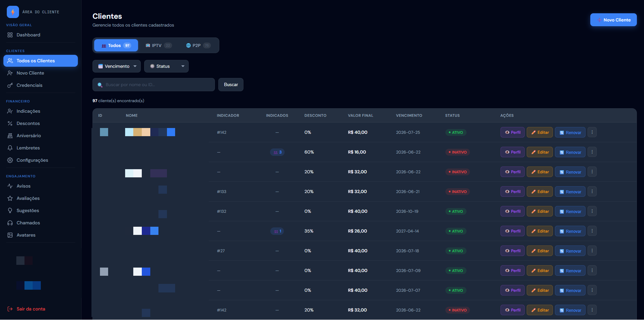This screenshot has width=644, height=320.
Task: View Perfil of the R$ 16,00 client
Action: (x=513, y=152)
